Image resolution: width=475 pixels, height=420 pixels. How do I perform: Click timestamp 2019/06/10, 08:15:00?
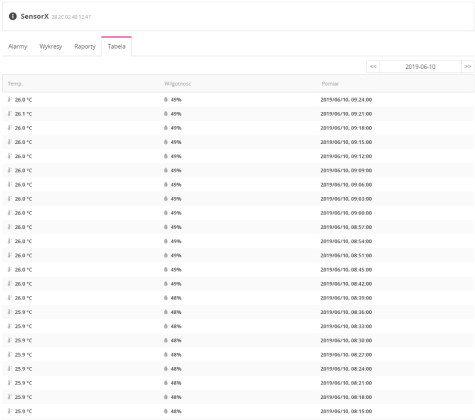pyautogui.click(x=346, y=411)
